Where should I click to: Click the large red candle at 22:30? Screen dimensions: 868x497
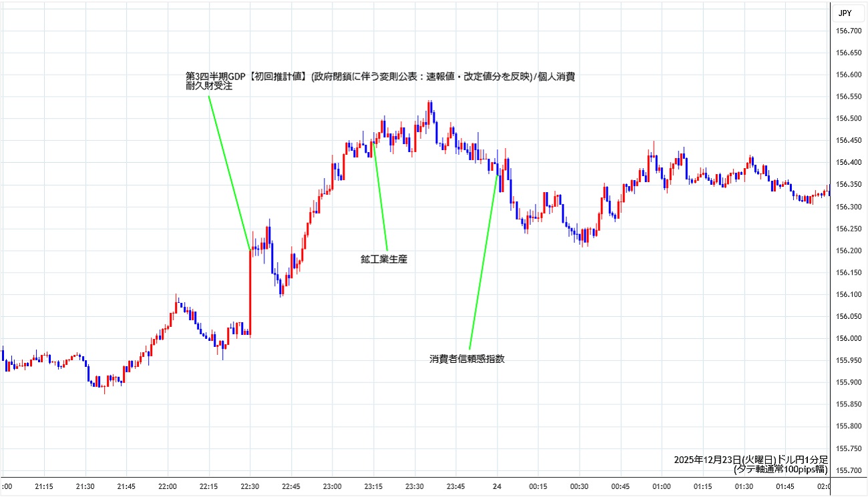click(x=250, y=292)
